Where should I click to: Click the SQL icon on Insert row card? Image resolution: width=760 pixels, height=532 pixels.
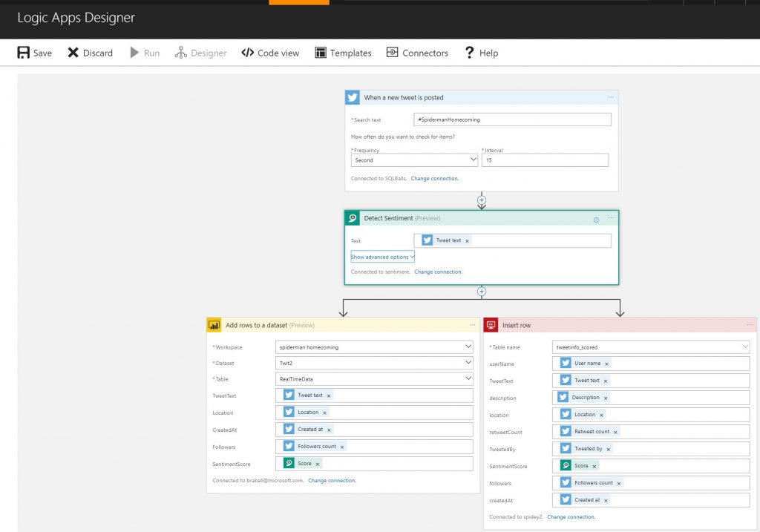(x=491, y=325)
